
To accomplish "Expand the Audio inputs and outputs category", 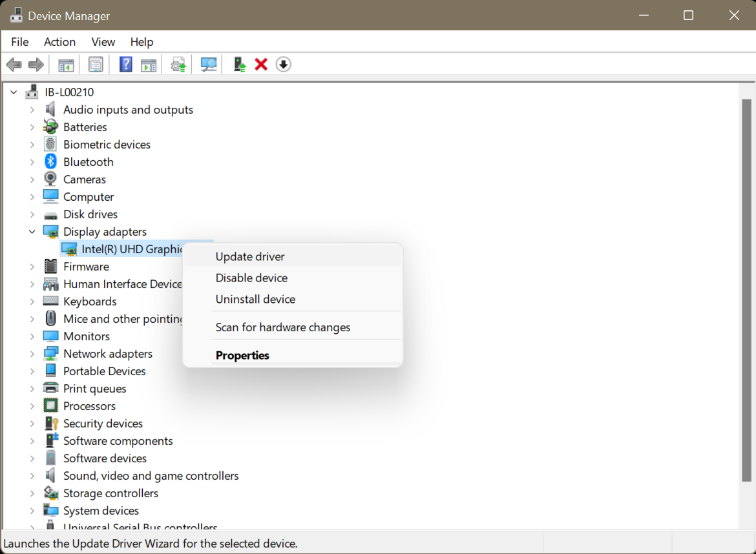I will click(x=32, y=110).
